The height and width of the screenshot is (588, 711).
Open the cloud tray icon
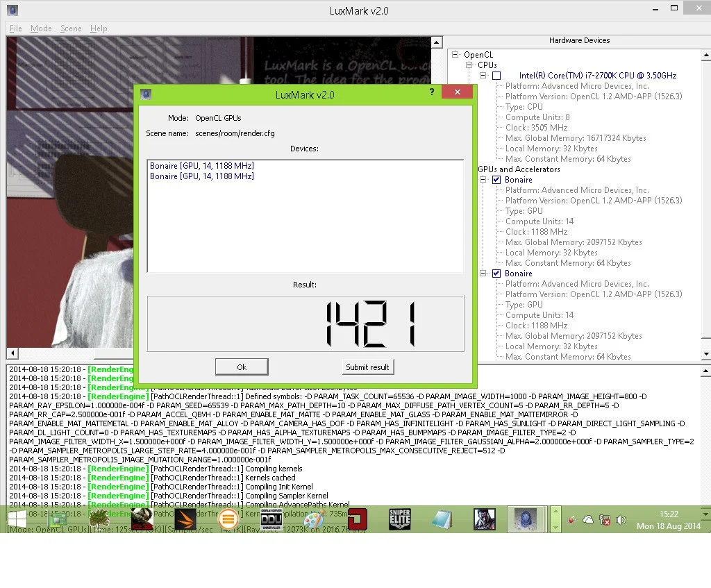click(588, 519)
